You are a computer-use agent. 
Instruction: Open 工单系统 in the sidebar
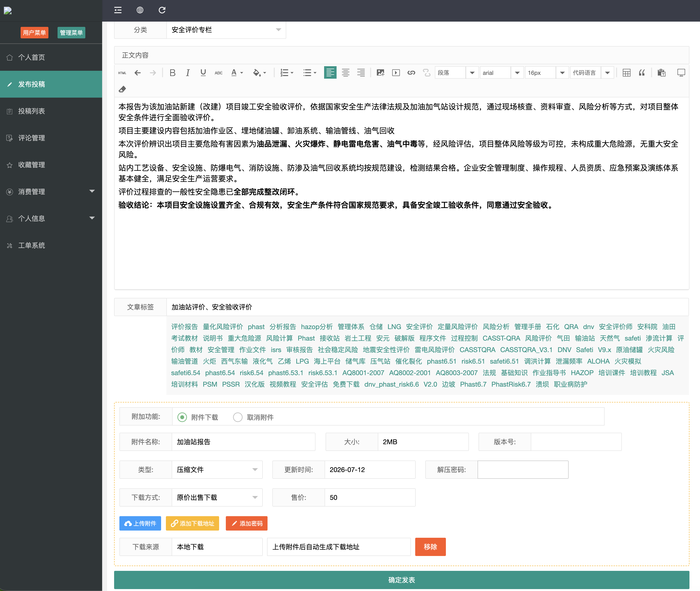tap(51, 245)
